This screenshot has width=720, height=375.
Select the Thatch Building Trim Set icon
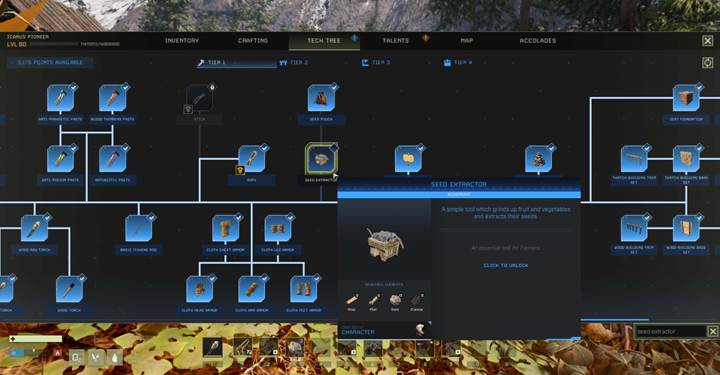(x=634, y=159)
